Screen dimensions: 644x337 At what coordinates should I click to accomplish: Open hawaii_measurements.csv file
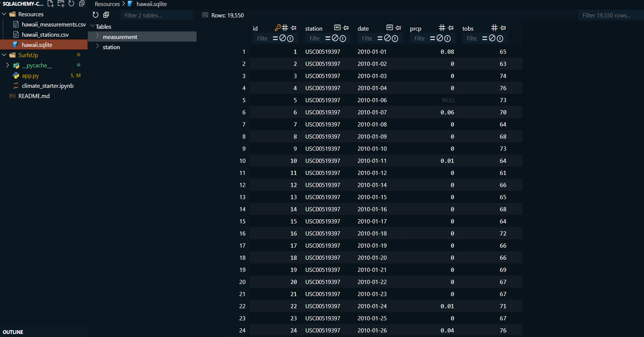point(53,24)
